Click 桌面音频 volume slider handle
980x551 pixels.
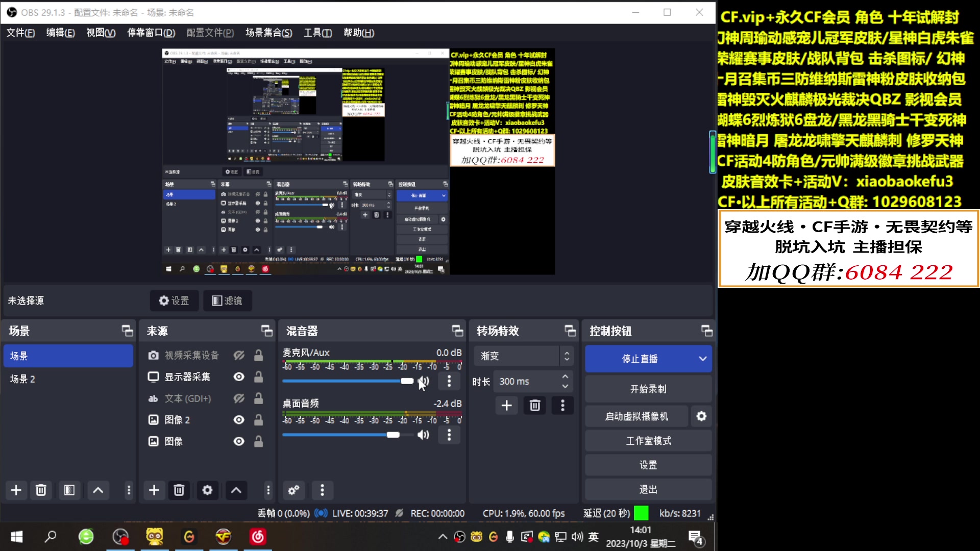[x=393, y=435]
